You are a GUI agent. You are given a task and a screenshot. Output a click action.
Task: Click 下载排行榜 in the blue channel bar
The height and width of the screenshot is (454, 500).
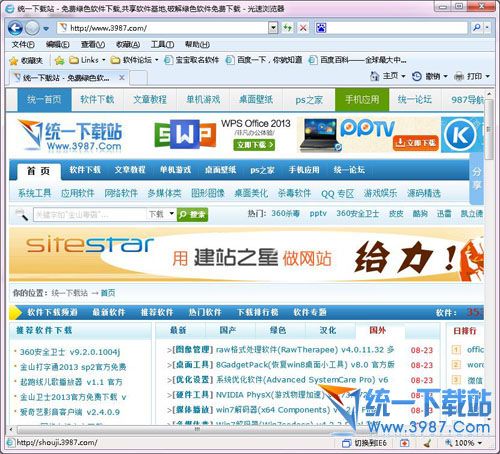(258, 312)
